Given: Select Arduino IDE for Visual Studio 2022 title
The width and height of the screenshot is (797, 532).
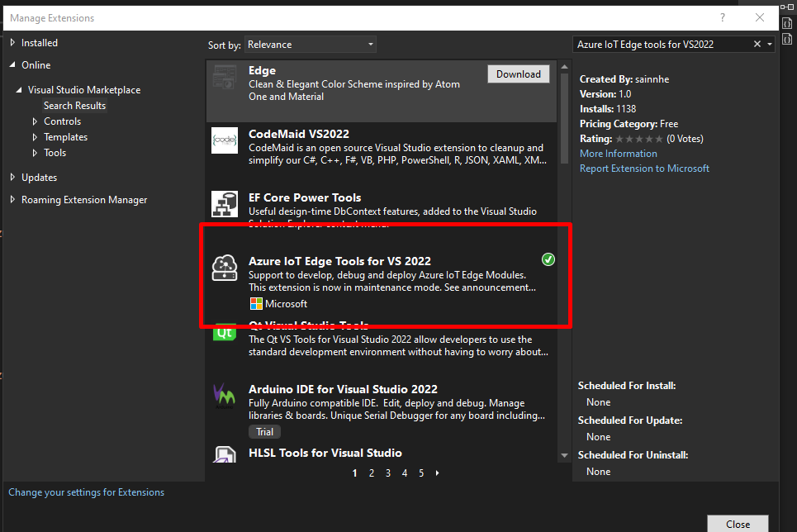Looking at the screenshot, I should pyautogui.click(x=343, y=390).
